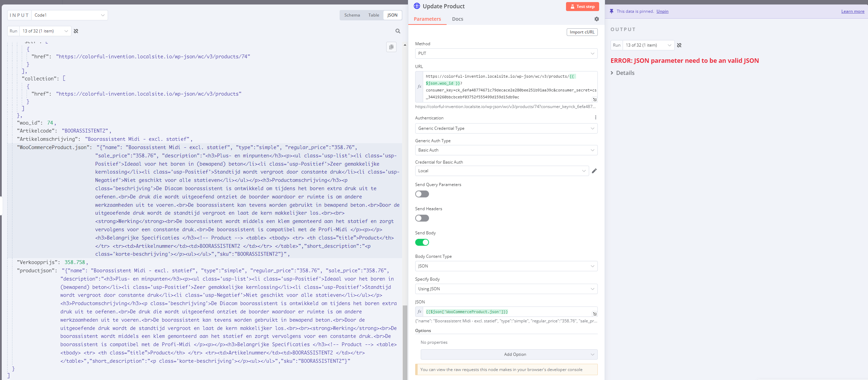Expand the JSON expression editor icon
Viewport: 868px width, 380px height.
pos(595,314)
